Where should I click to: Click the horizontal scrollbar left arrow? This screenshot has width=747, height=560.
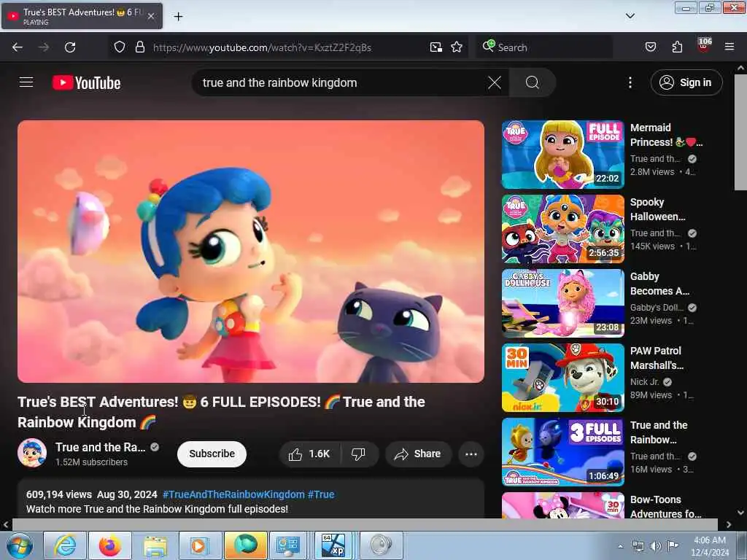[x=6, y=524]
